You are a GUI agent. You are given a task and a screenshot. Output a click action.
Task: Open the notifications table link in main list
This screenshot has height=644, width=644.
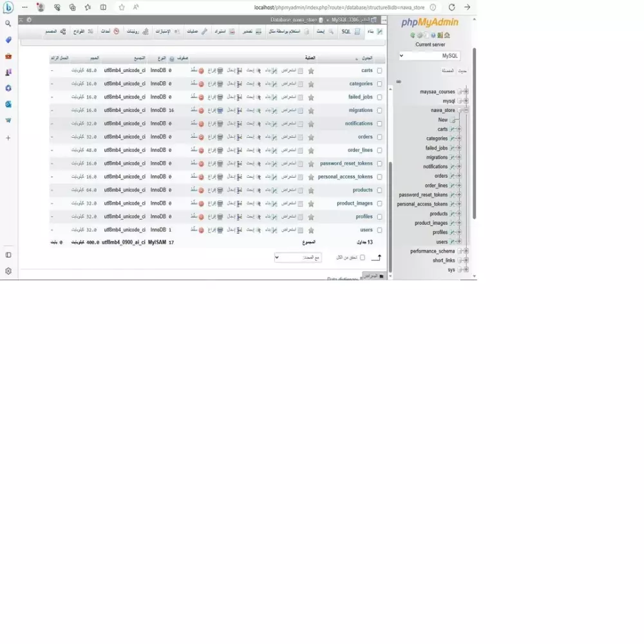359,124
